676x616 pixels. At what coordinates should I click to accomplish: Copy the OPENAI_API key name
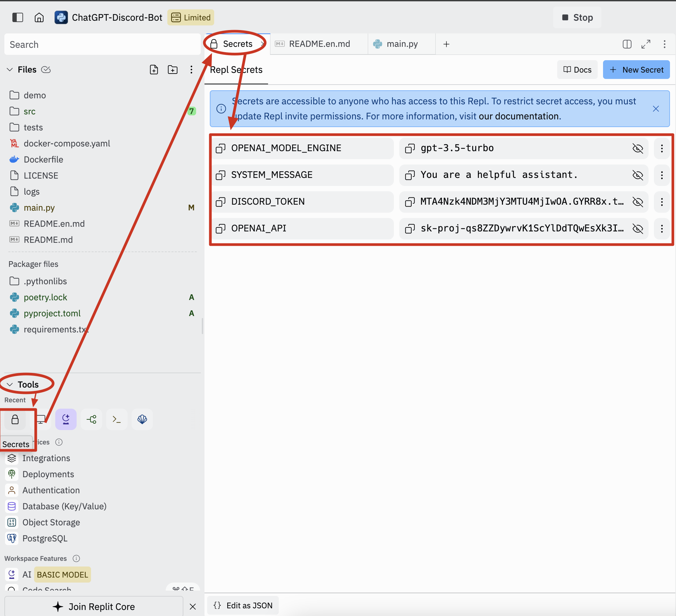point(221,228)
